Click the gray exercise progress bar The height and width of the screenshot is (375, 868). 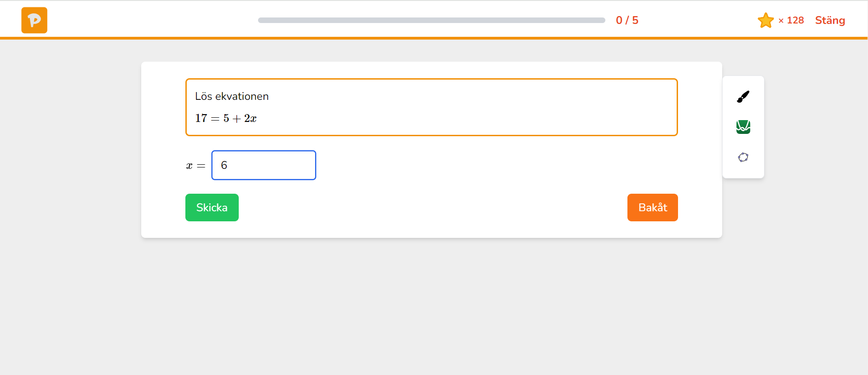point(431,20)
